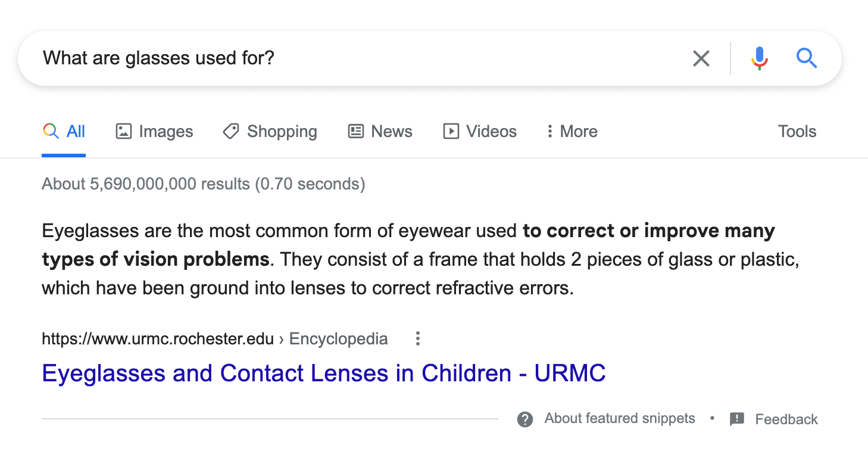Switch to the Videos results tab
The image size is (868, 454).
pos(480,132)
